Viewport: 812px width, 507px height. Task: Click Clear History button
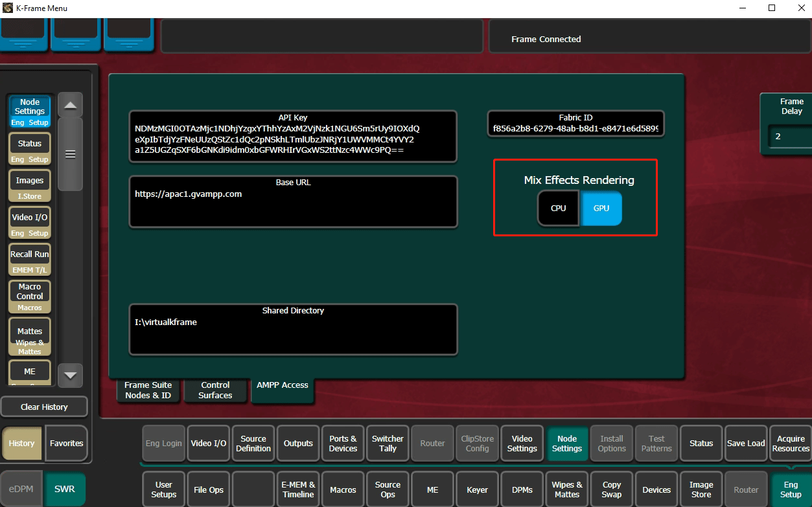[44, 407]
